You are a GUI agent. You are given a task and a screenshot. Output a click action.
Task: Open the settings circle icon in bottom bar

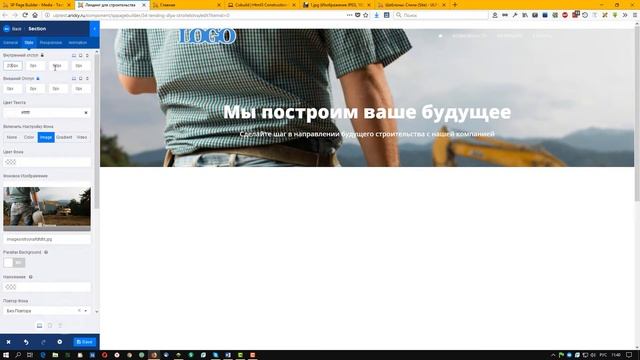coord(60,342)
